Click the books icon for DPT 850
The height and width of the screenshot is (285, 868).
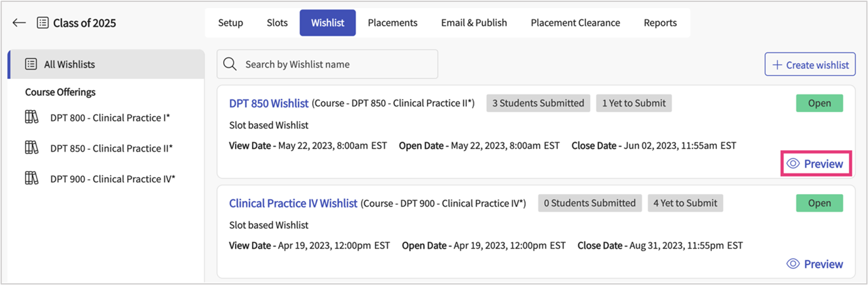(32, 148)
